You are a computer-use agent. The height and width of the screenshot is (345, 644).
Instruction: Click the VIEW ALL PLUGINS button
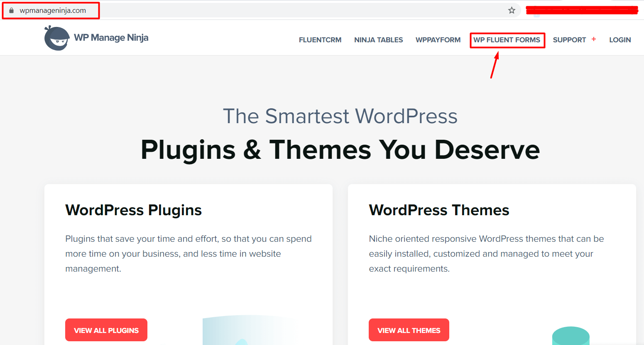tap(106, 330)
